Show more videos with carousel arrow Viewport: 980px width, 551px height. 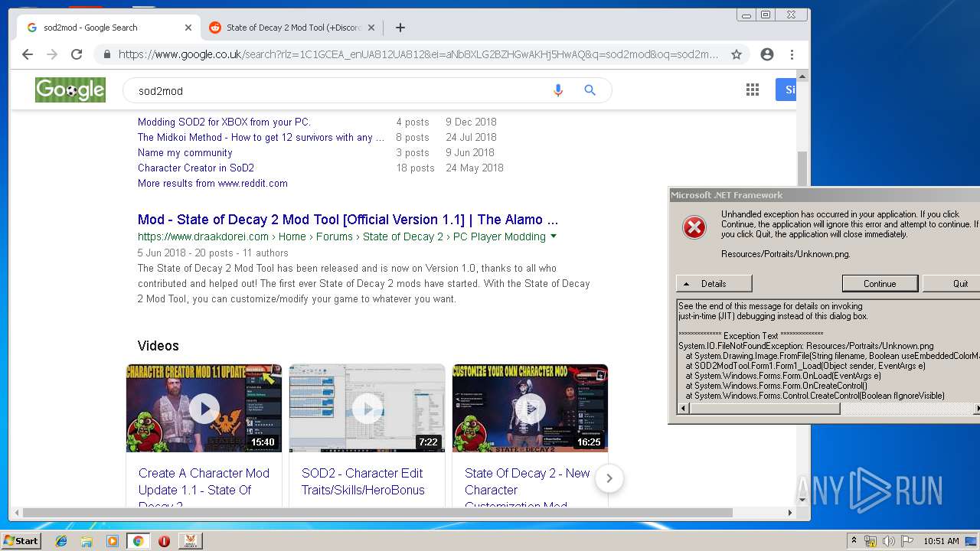pyautogui.click(x=609, y=478)
